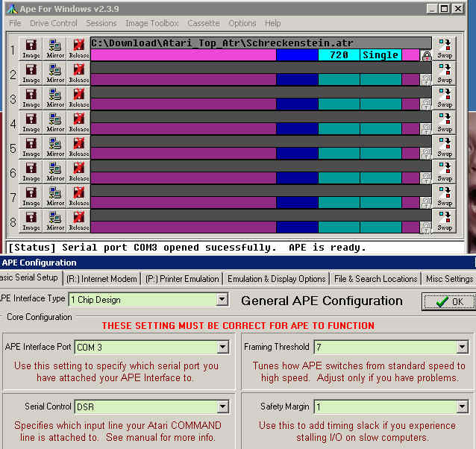Toggle the write-protect lock on drive 4
Viewport: 476px width, 449px height.
coord(426,129)
